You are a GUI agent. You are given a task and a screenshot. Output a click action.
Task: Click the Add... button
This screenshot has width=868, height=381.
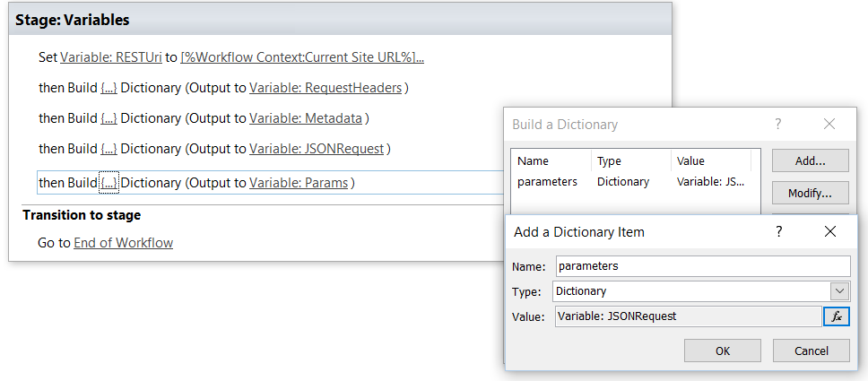coord(810,161)
